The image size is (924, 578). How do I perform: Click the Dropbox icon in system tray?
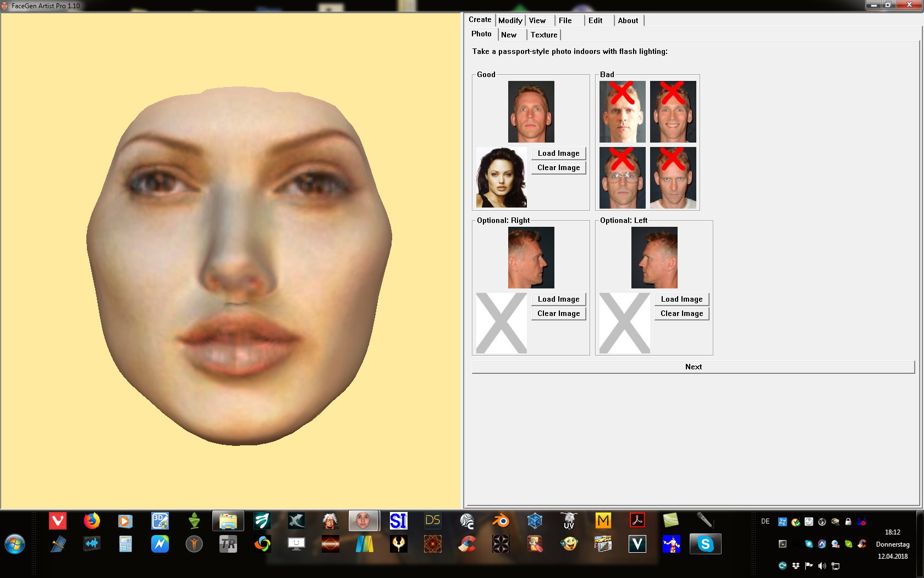point(795,566)
